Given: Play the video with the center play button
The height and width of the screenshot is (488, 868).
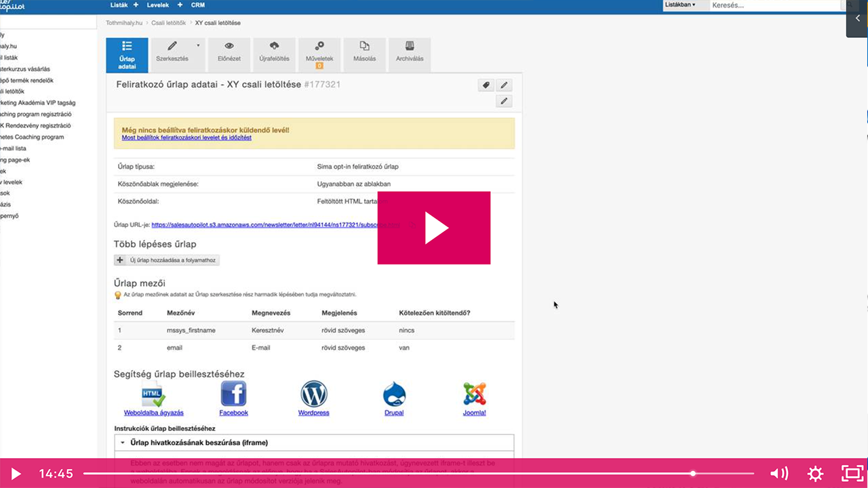Looking at the screenshot, I should tap(434, 228).
